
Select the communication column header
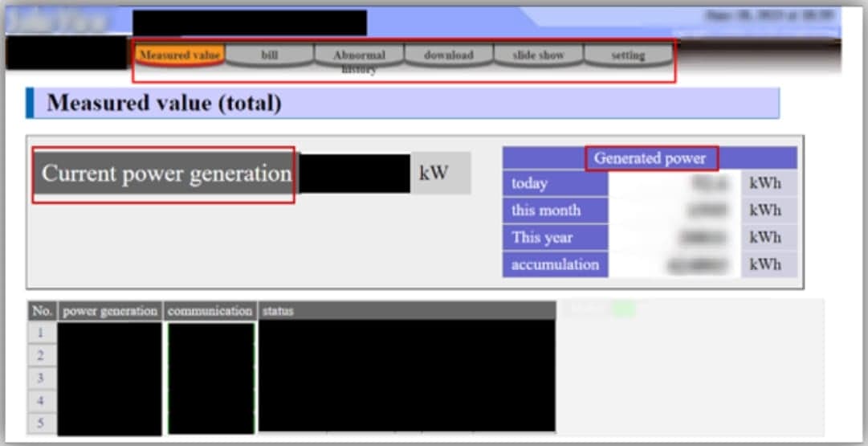pyautogui.click(x=210, y=311)
